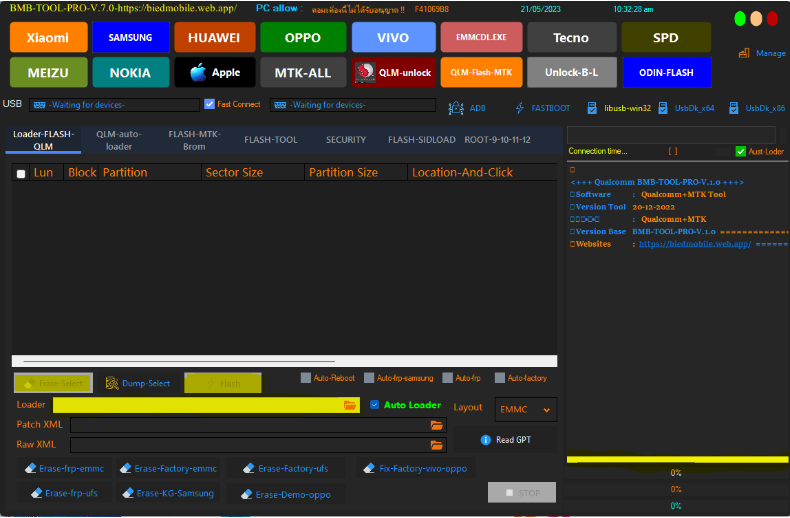Click the FASTBOOT lightning icon
The height and width of the screenshot is (518, 790).
coord(519,108)
